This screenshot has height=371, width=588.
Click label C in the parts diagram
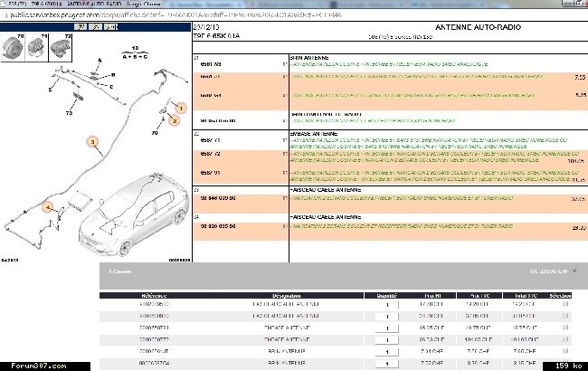point(111,87)
